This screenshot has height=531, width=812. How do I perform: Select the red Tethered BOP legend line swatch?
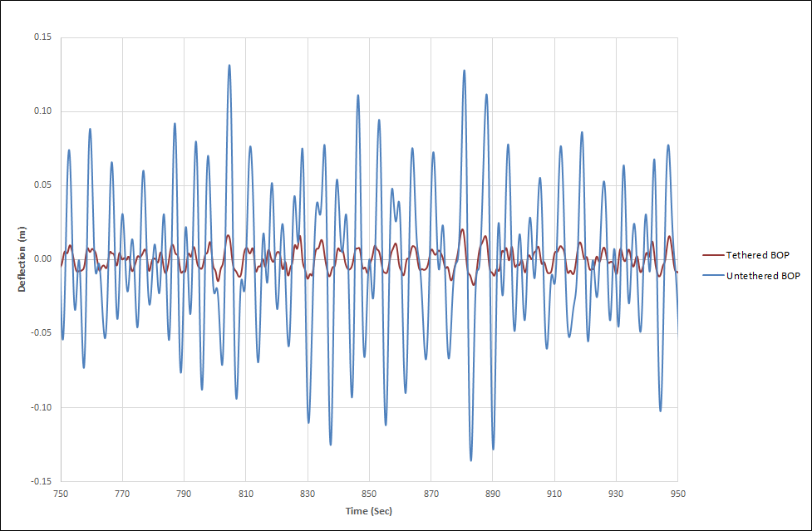pos(713,255)
